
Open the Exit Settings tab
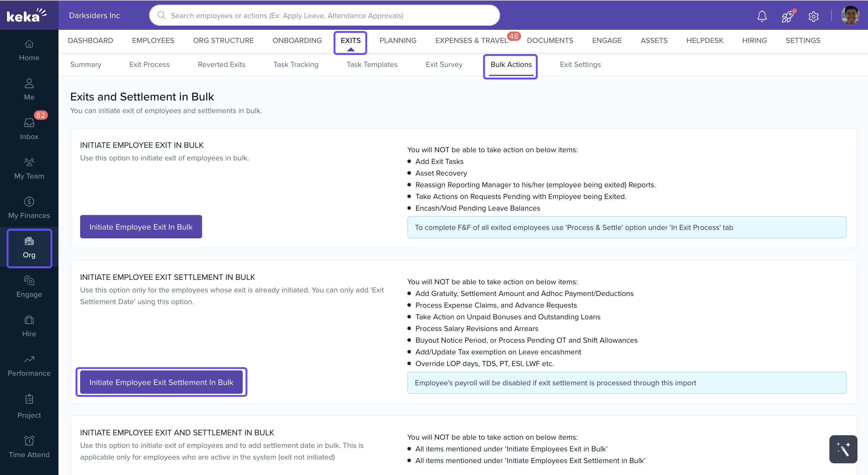[580, 64]
